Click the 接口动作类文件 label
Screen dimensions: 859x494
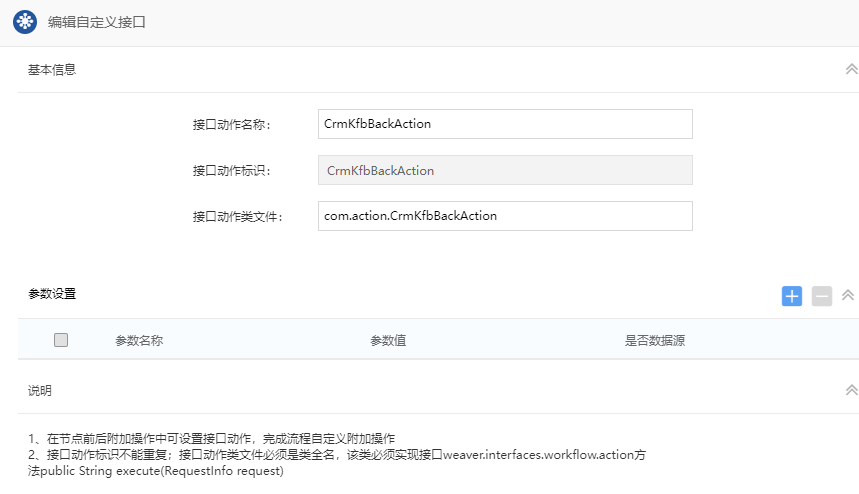click(x=238, y=216)
